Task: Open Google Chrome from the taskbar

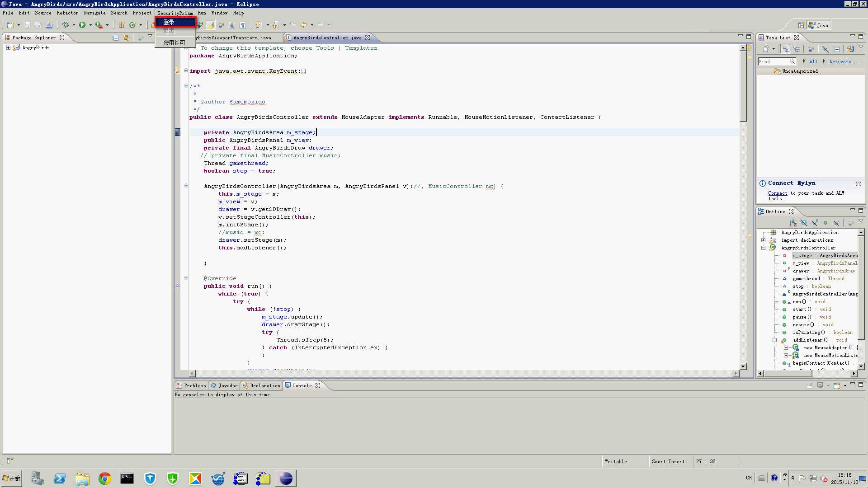Action: pos(104,478)
